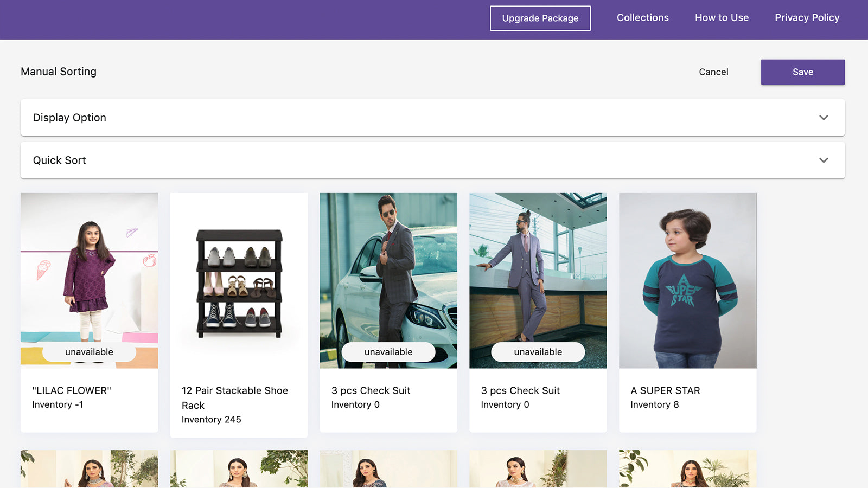Expand the Quick Sort chevron arrow

pos(824,160)
